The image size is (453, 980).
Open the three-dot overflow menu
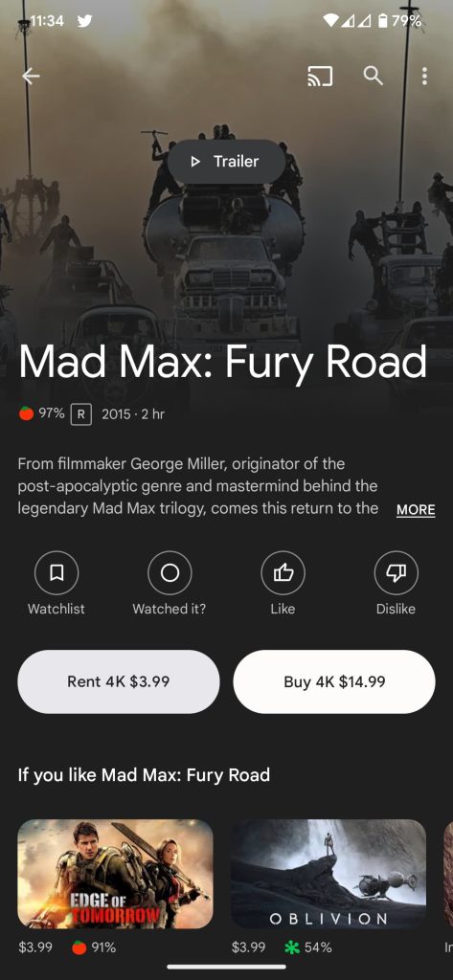[425, 77]
